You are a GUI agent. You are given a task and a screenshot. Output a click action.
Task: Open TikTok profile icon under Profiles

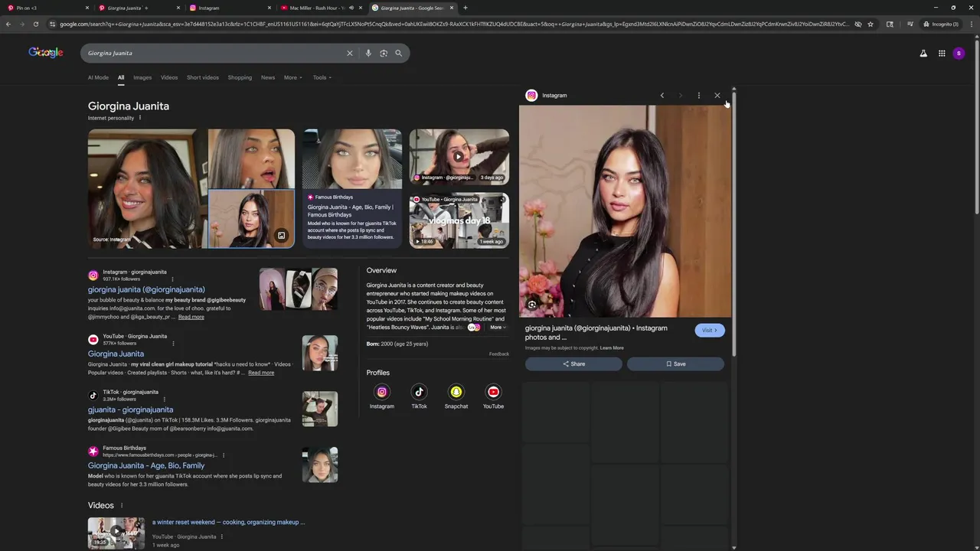click(x=419, y=392)
